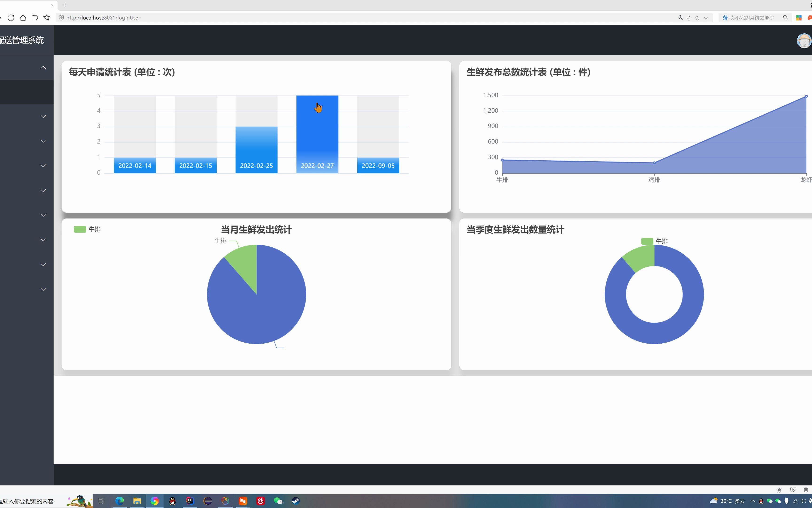Image resolution: width=812 pixels, height=508 pixels.
Task: Click the 每天申请统计表 (单位：次) heading
Action: 122,72
